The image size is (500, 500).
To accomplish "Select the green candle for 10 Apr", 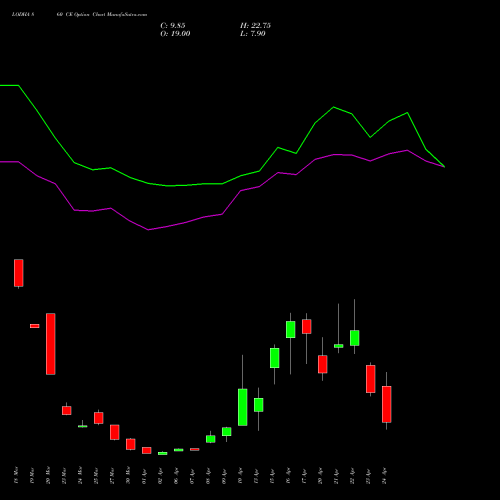I will pyautogui.click(x=243, y=407).
